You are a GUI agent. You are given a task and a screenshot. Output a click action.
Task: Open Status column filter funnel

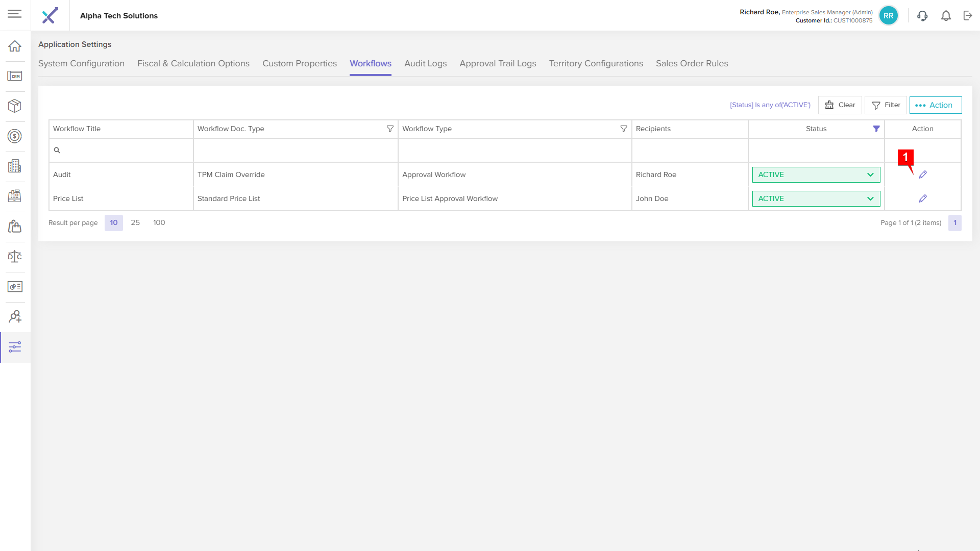876,129
